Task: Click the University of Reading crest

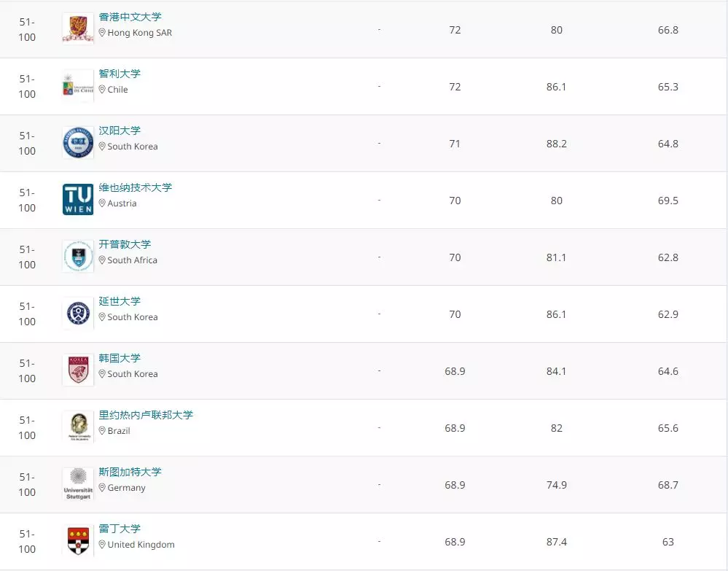Action: (x=77, y=540)
